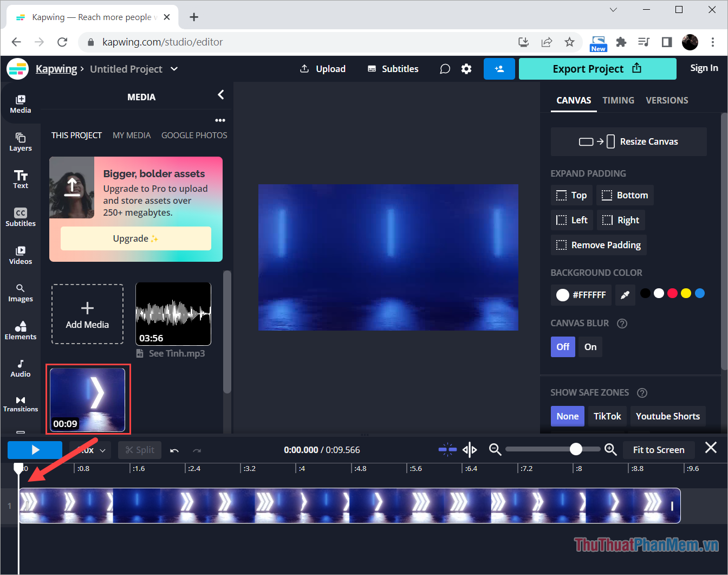Open the Transitions panel
728x575 pixels.
tap(20, 404)
